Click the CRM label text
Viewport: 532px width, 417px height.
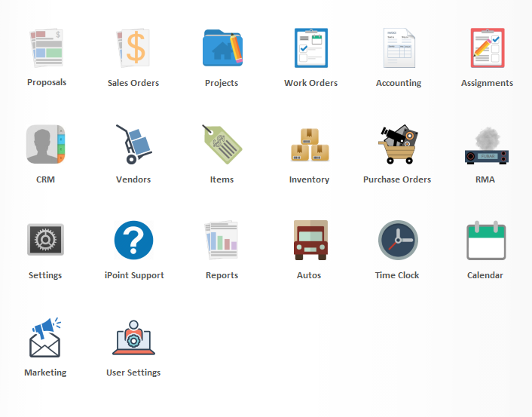click(x=45, y=179)
